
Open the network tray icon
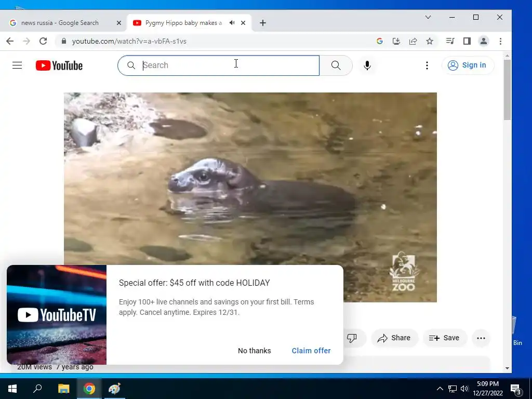click(453, 389)
